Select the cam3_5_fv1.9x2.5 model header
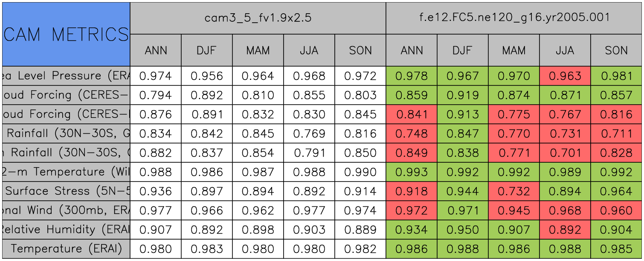Screen dimensions: 644x261 tap(258, 18)
